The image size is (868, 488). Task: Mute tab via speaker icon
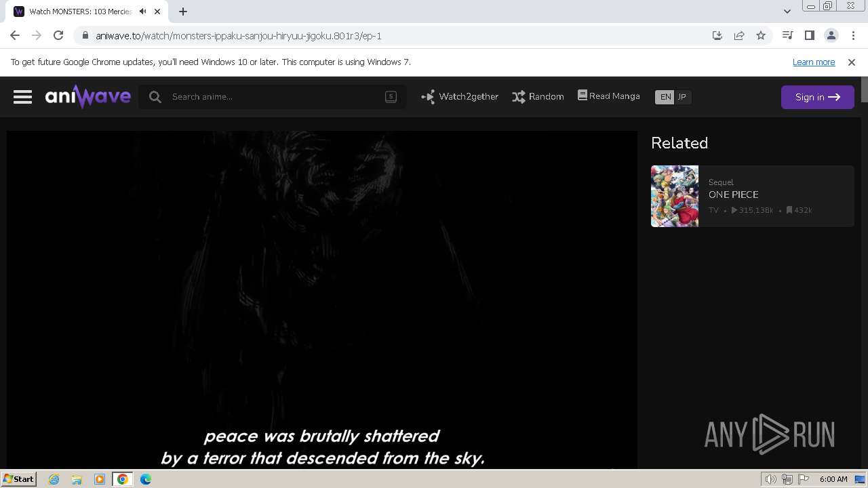[x=143, y=12]
